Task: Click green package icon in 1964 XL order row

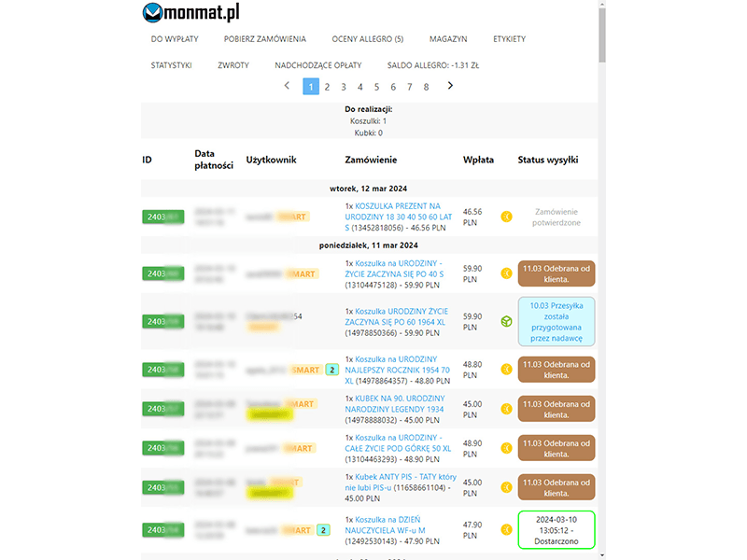Action: (506, 321)
